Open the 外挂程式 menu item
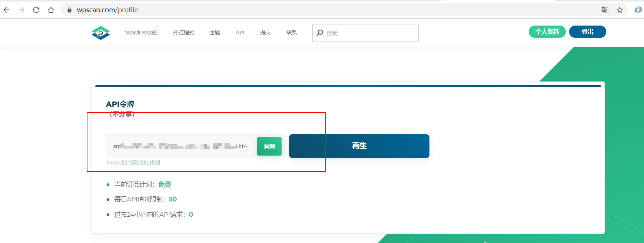Screen dimensions: 644x243 coord(183,33)
